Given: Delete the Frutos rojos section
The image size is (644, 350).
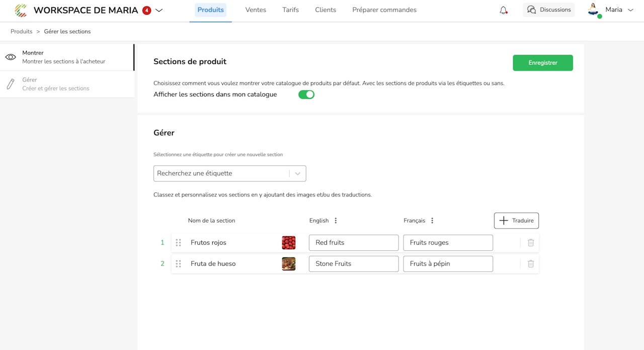Looking at the screenshot, I should 530,243.
